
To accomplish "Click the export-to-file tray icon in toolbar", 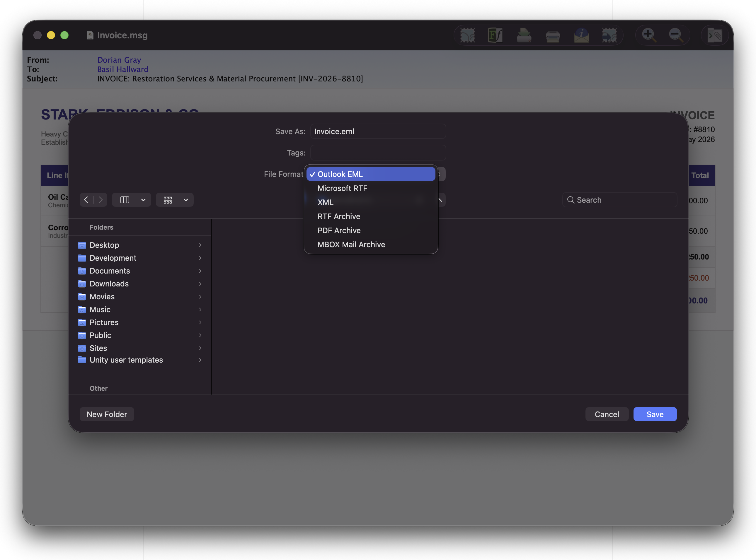I will click(524, 35).
